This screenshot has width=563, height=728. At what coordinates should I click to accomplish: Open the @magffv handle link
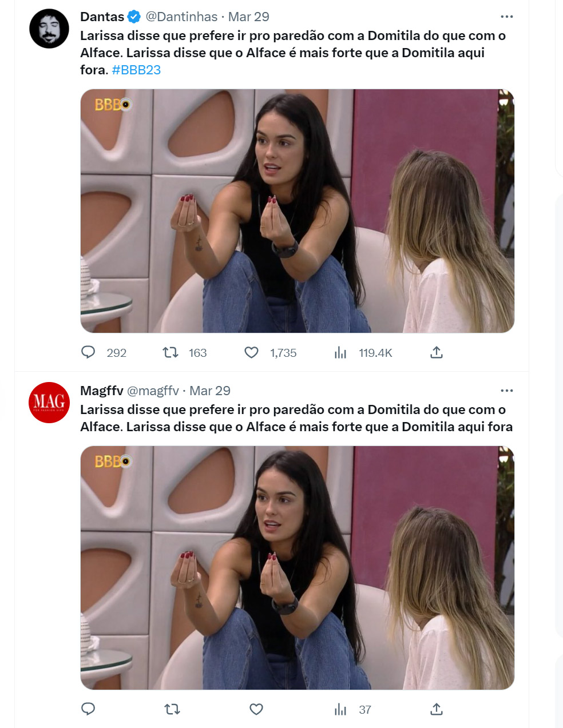pos(153,391)
